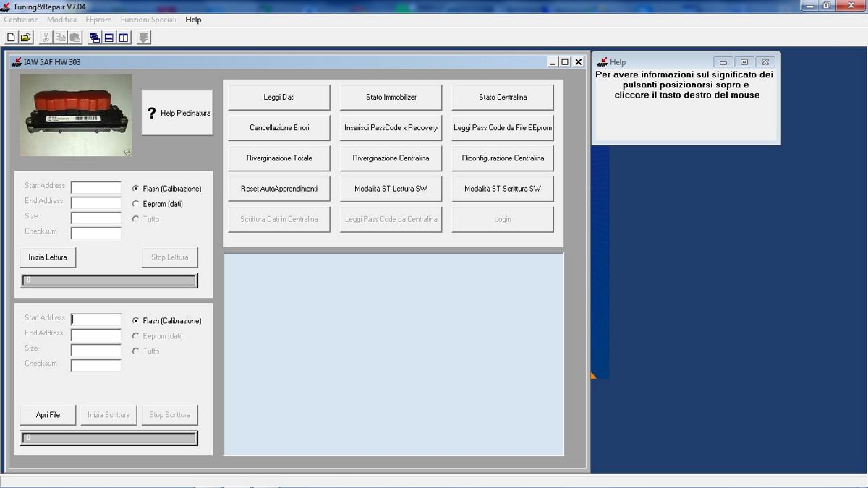Click the Stato Immobilizer button
Viewport: 868px width, 488px height.
click(391, 97)
